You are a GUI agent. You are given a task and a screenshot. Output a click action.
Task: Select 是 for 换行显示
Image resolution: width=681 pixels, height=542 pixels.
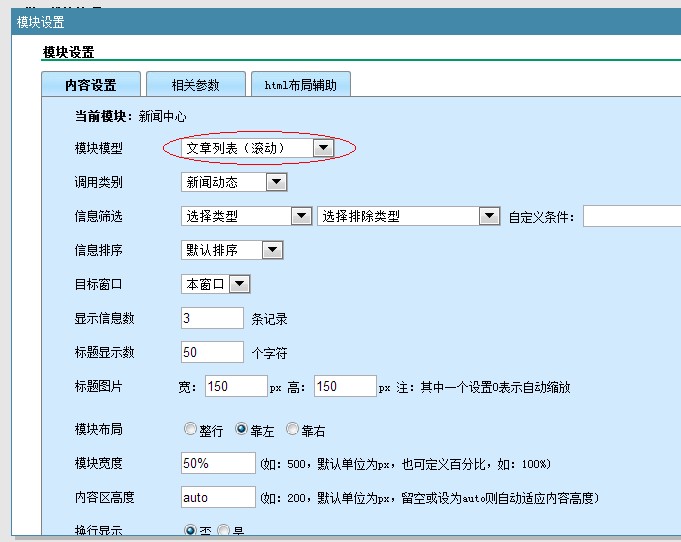[224, 530]
